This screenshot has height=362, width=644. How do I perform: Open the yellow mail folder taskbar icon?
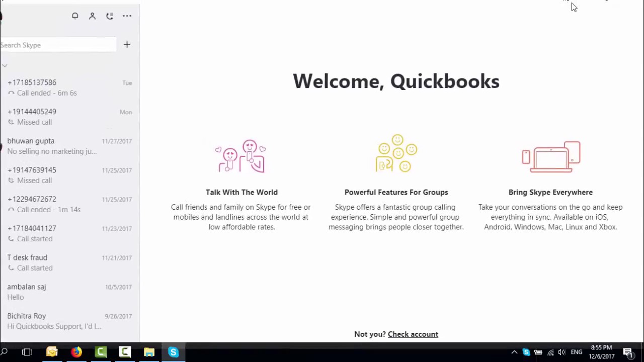click(x=52, y=352)
